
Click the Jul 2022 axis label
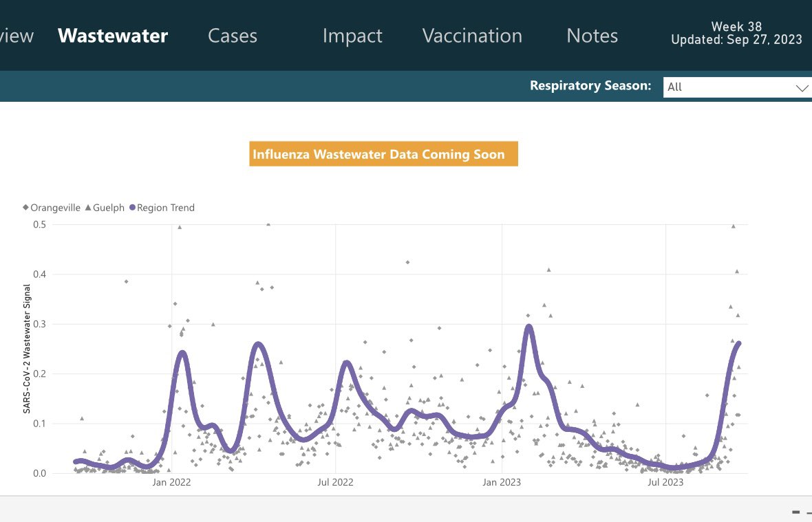click(335, 482)
